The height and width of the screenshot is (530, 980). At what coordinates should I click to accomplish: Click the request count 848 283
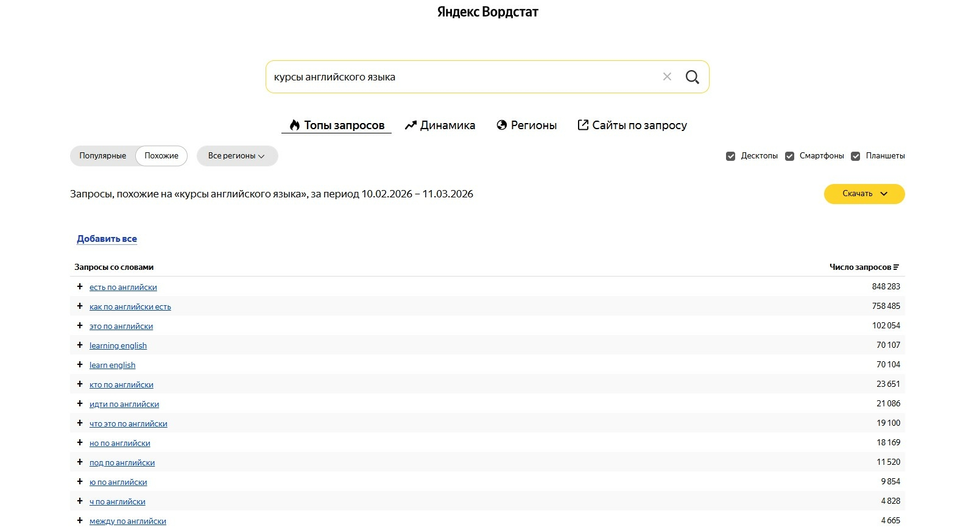886,286
